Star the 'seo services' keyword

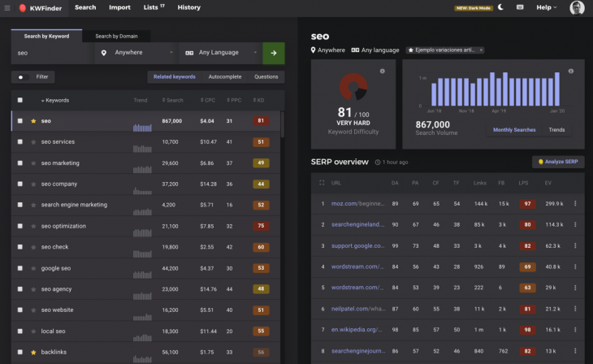tap(33, 141)
